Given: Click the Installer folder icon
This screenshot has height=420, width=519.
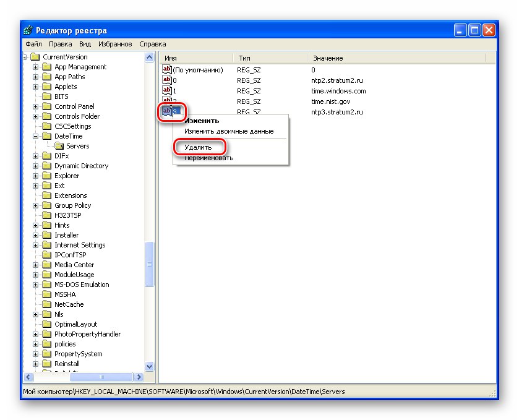Looking at the screenshot, I should (x=46, y=235).
